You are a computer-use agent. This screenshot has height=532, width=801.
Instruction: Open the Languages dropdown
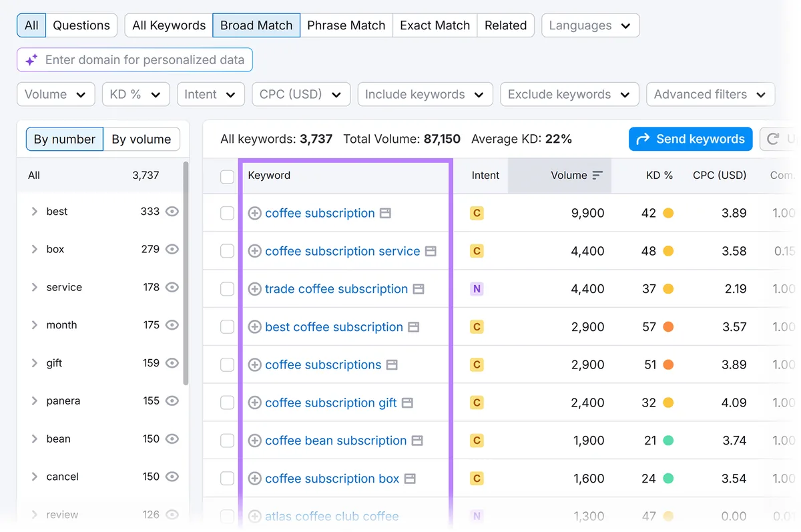(590, 25)
